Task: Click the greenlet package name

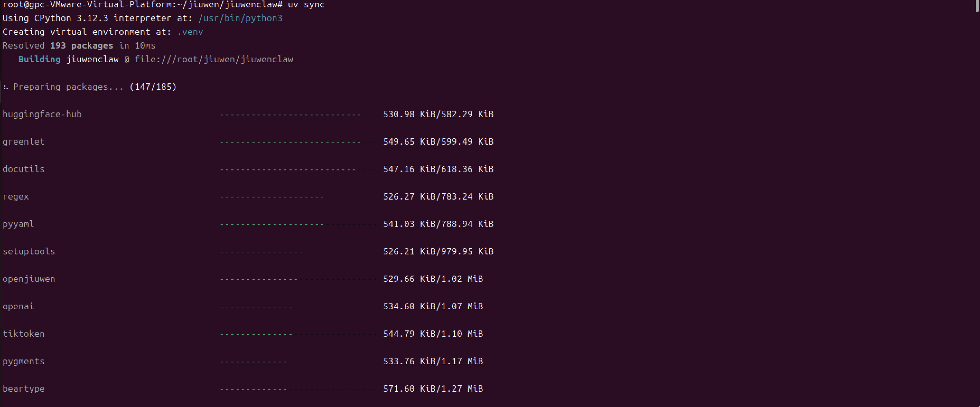Action: [x=24, y=142]
